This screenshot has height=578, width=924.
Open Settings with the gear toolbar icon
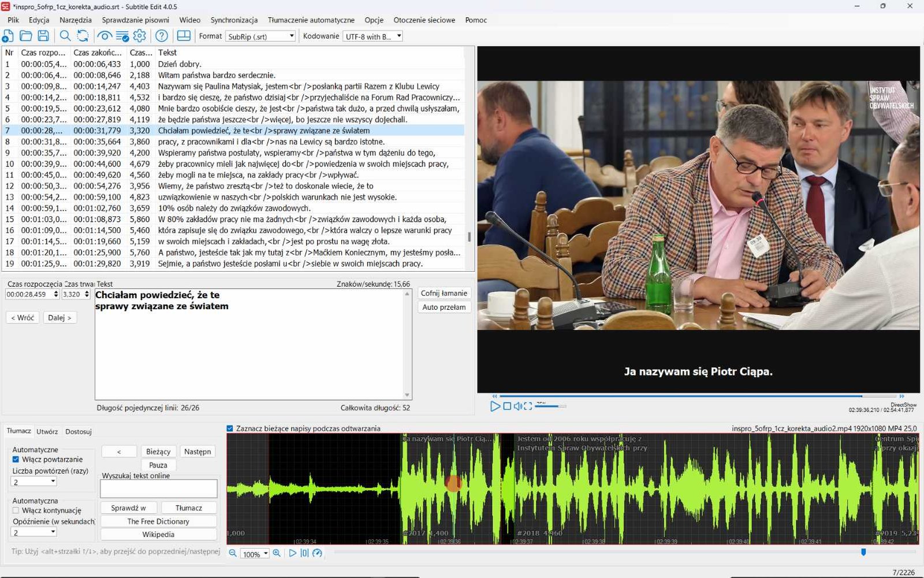tap(140, 36)
